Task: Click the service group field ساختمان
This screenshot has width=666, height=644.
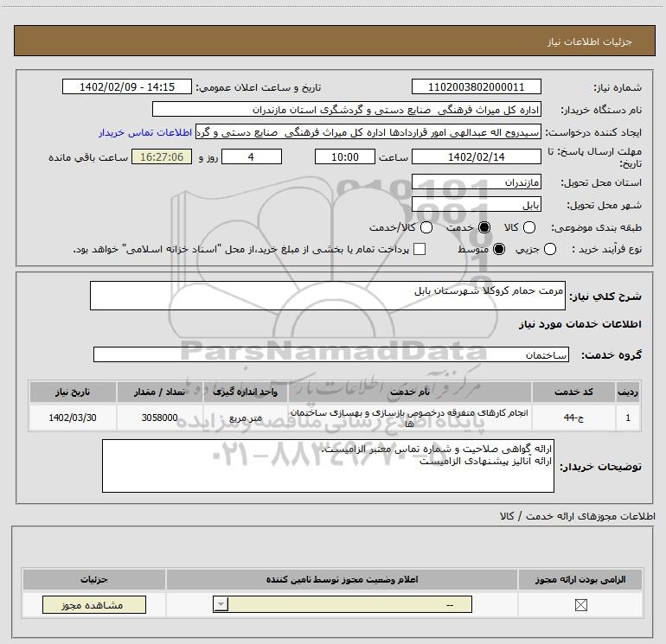Action: (x=331, y=354)
